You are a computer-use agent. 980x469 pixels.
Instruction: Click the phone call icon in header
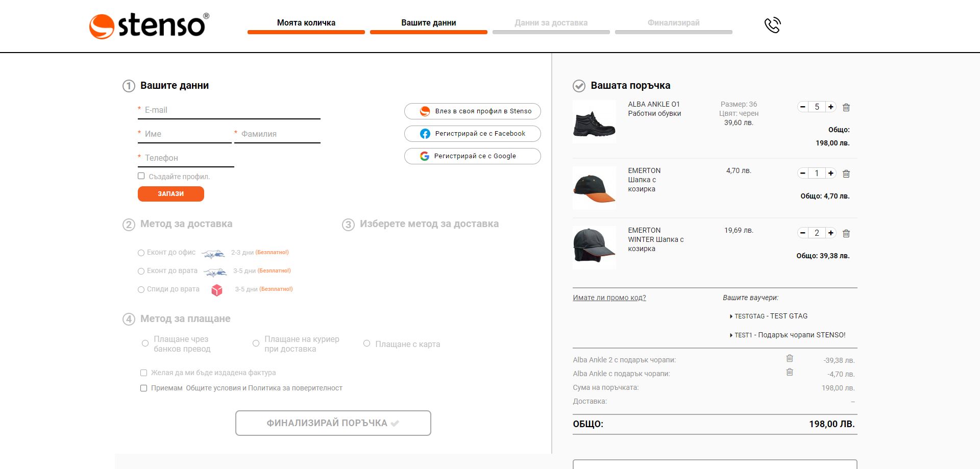pyautogui.click(x=772, y=24)
